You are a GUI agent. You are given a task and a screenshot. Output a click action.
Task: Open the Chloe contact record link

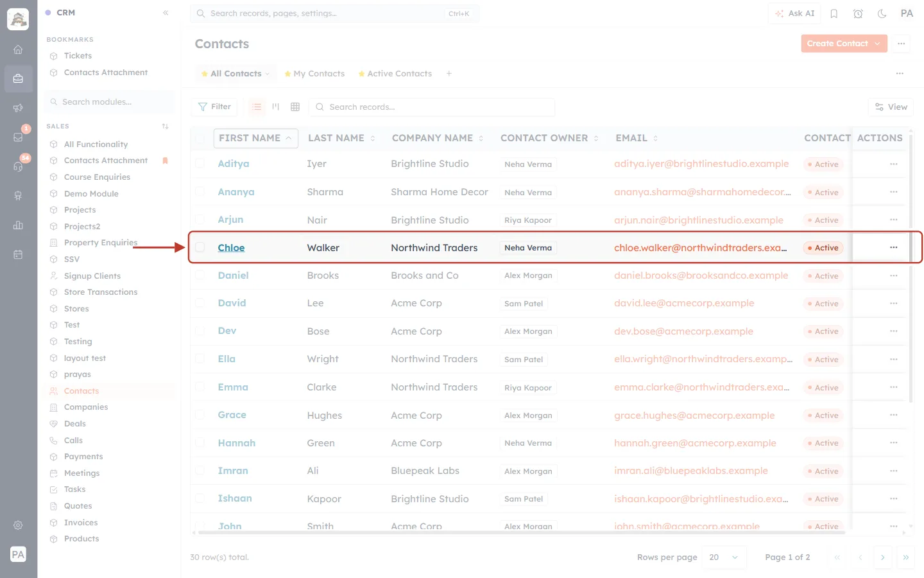point(231,248)
